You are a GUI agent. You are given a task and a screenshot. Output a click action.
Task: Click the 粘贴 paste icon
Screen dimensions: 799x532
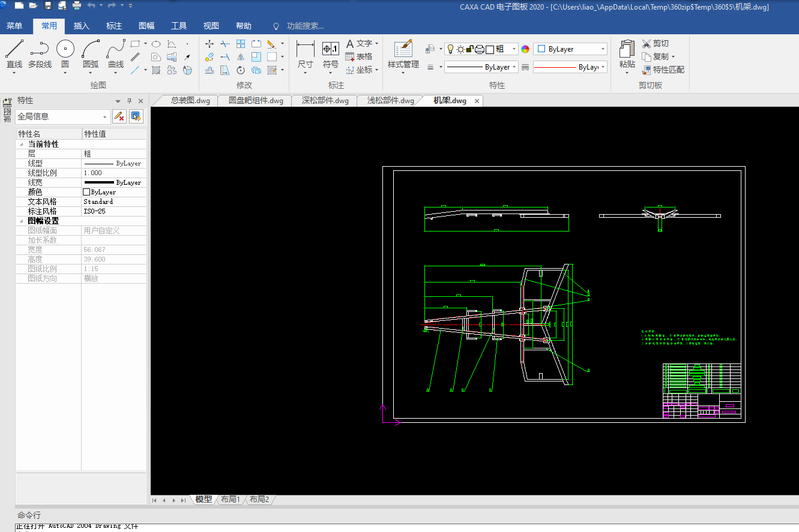[627, 49]
